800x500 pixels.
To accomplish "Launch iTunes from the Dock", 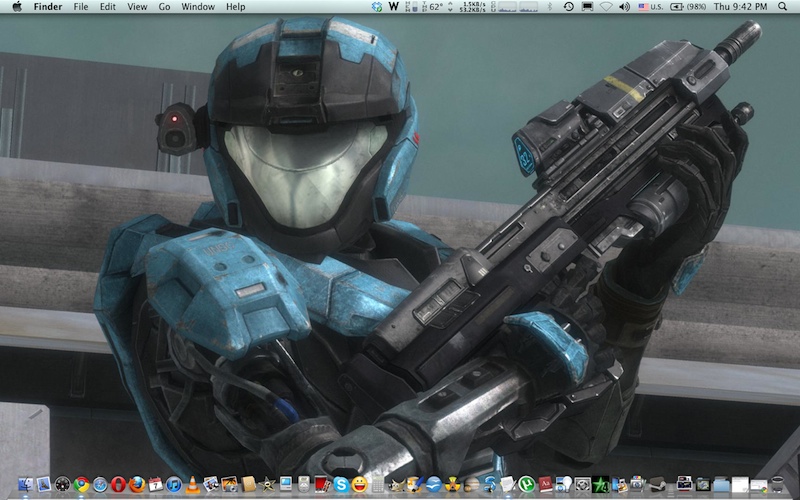I will (173, 484).
